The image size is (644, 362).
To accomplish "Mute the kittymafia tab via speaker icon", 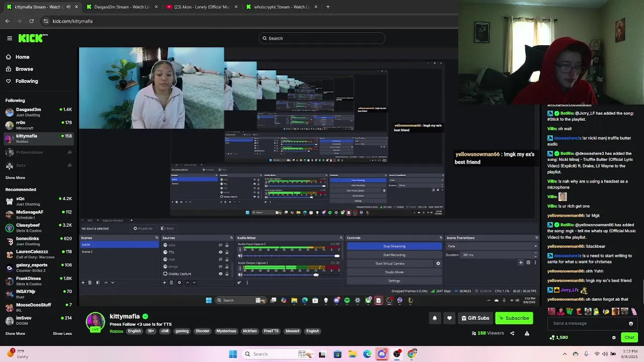I will tap(68, 7).
